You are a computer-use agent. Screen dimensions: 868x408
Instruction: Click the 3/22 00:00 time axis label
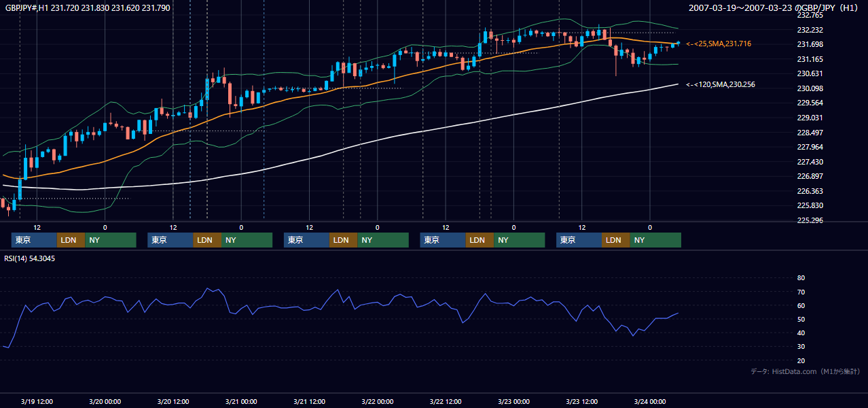[x=377, y=401]
